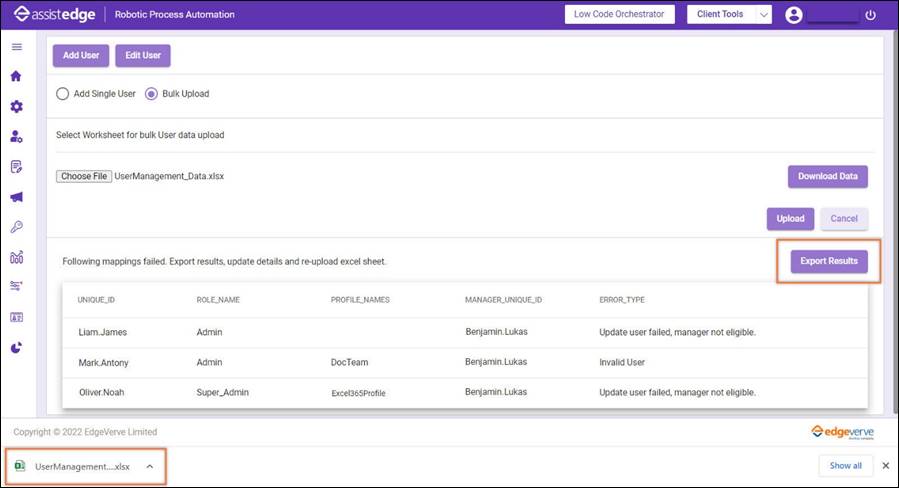Click the power logout icon
Viewport: 899px width, 488px height.
click(870, 15)
